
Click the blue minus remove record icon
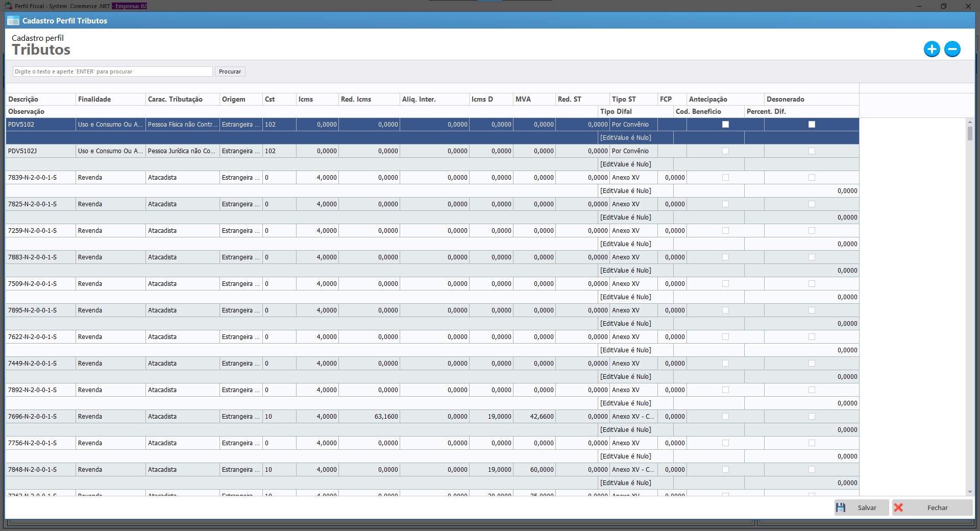click(952, 49)
